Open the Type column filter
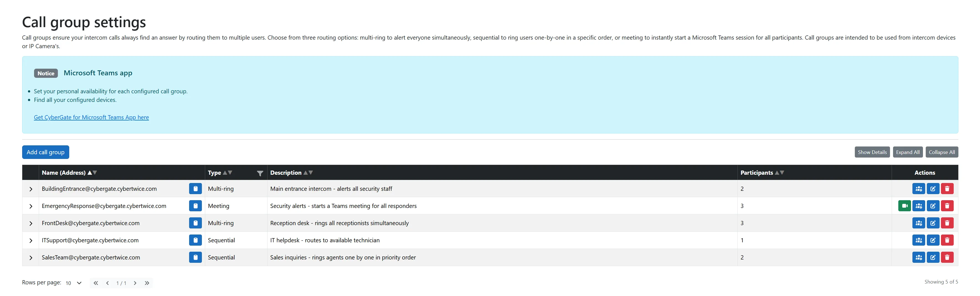980x296 pixels. click(x=260, y=173)
